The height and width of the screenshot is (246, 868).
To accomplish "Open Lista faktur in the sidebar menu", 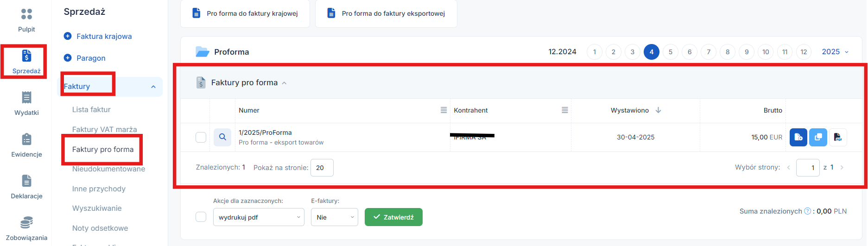I will 91,110.
